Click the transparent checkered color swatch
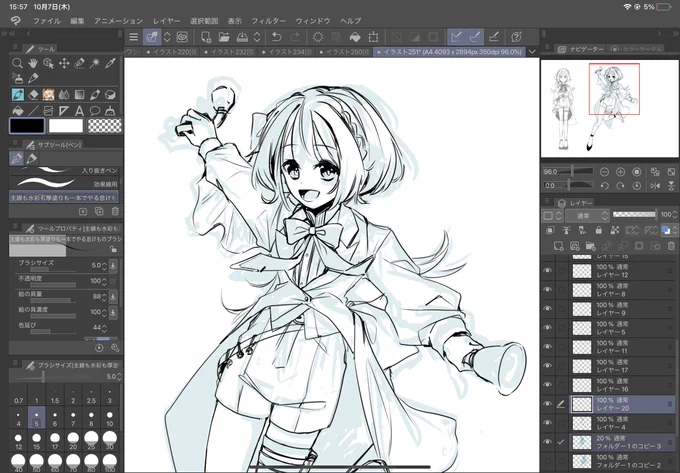Screen dimensions: 680x473 105,126
